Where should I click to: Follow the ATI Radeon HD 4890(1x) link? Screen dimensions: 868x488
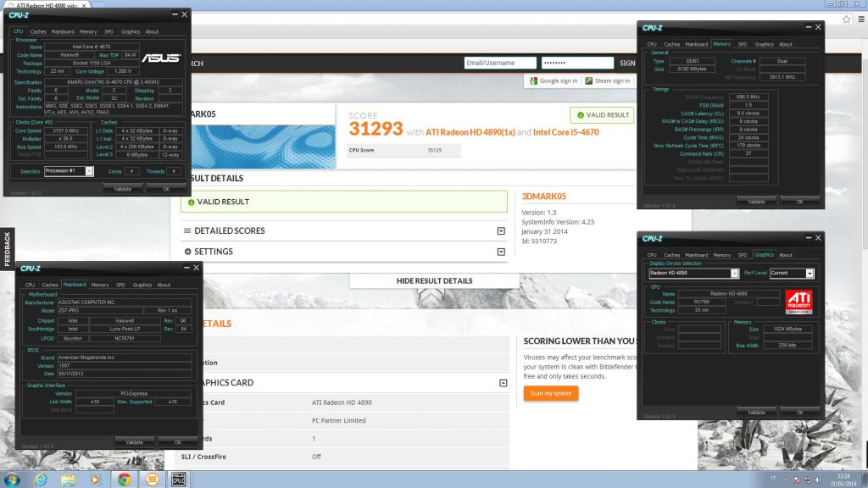click(x=470, y=132)
